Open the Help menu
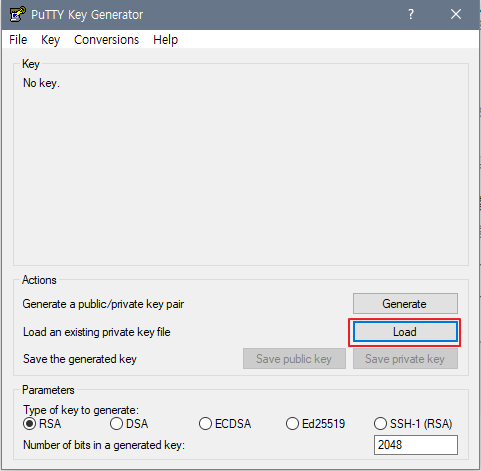Viewport: 481px width, 471px height. (165, 40)
